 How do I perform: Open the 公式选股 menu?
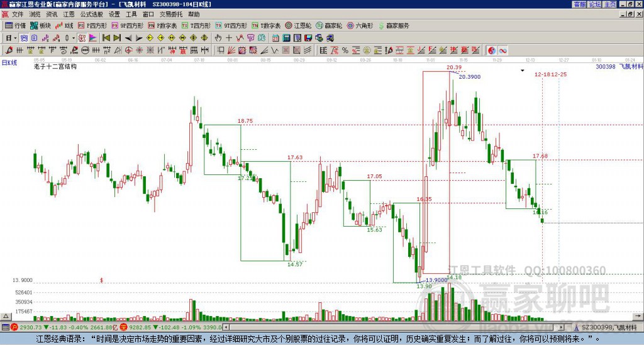pos(92,14)
